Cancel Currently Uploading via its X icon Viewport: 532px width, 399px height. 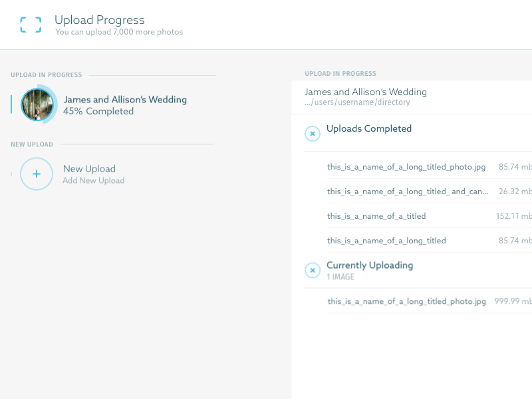tap(313, 270)
